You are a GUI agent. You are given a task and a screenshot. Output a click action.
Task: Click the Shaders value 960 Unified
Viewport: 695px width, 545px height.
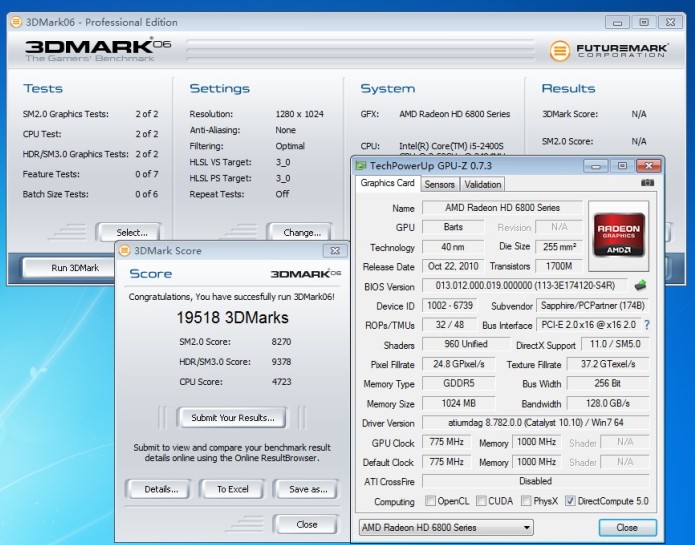[466, 344]
